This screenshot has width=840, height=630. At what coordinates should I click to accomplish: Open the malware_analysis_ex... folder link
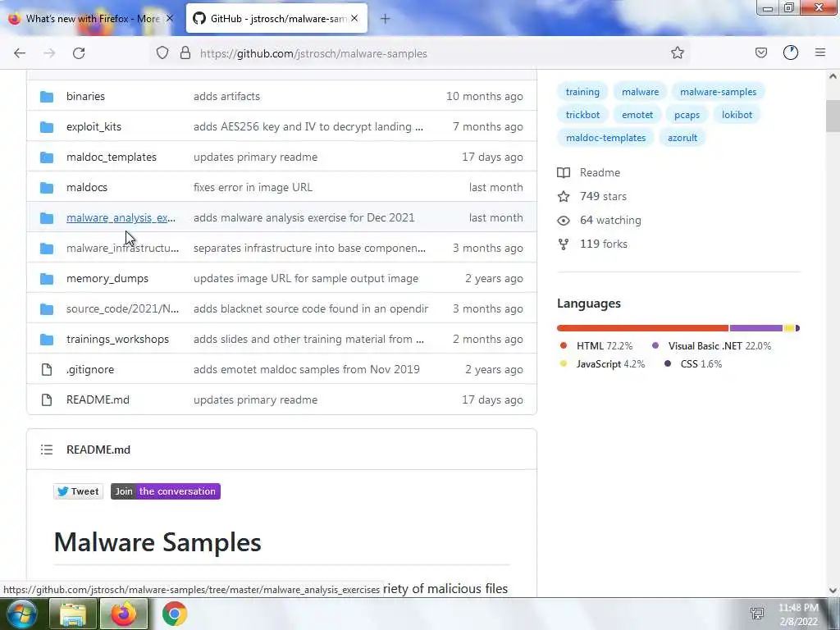click(x=121, y=217)
